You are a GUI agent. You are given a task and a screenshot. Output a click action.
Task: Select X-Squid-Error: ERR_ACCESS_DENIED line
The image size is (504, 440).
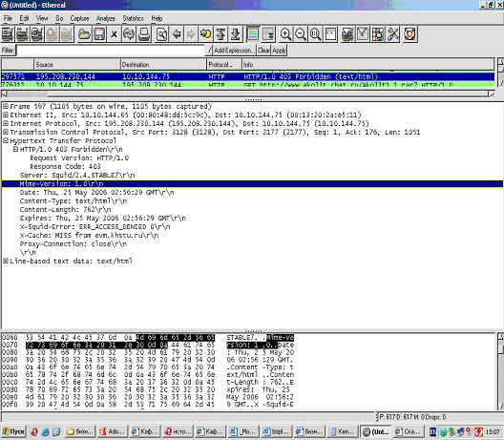tap(94, 227)
